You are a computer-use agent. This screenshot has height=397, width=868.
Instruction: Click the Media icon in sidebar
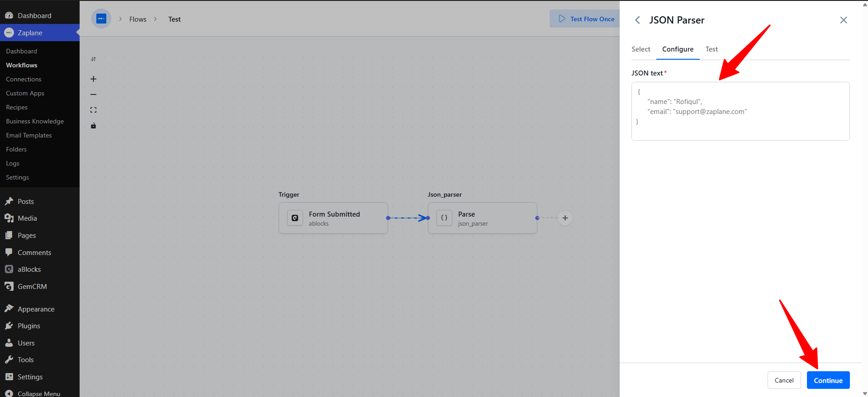[9, 218]
